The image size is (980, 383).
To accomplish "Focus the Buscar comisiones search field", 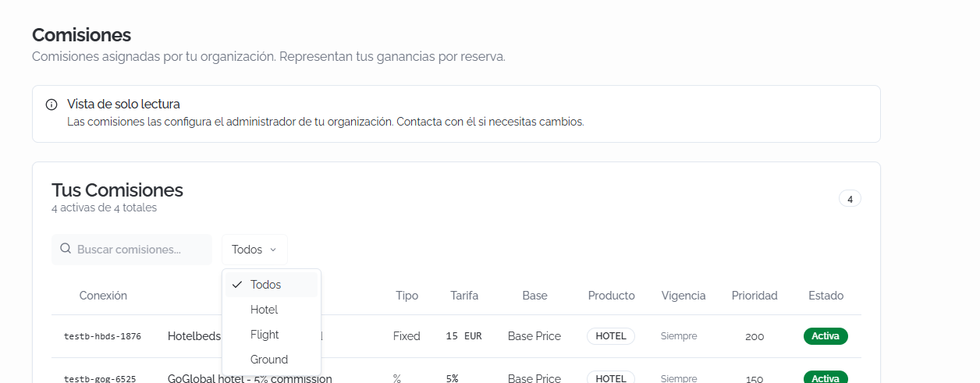I will click(132, 250).
